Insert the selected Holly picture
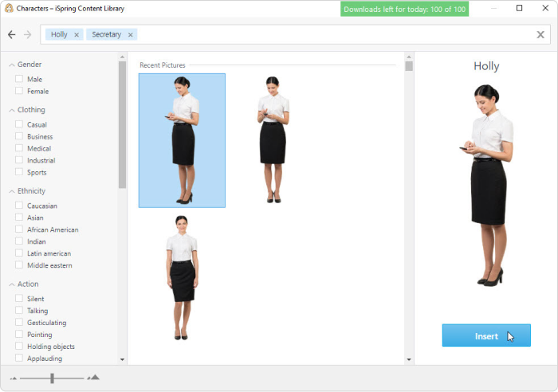 pyautogui.click(x=486, y=335)
